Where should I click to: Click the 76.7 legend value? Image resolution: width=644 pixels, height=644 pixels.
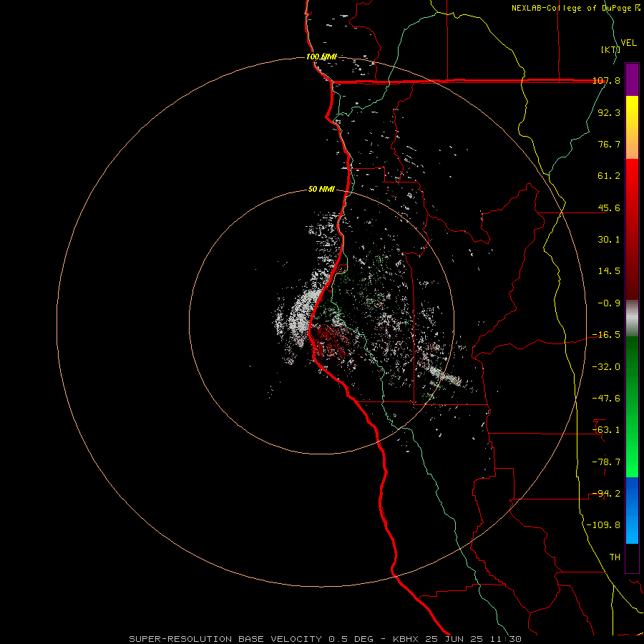(x=609, y=144)
